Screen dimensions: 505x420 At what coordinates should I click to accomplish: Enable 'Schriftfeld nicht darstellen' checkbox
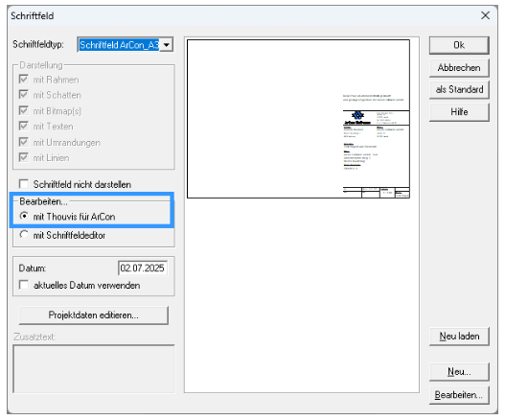(24, 184)
